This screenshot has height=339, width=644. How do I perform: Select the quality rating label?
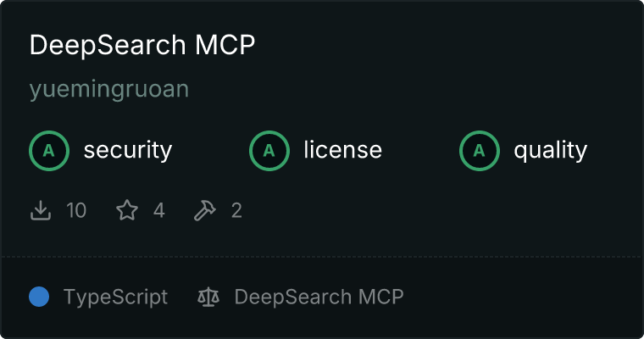click(x=550, y=150)
